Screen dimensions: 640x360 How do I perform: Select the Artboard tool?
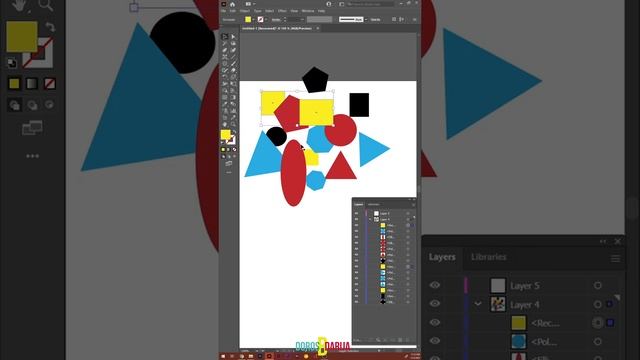[x=224, y=118]
